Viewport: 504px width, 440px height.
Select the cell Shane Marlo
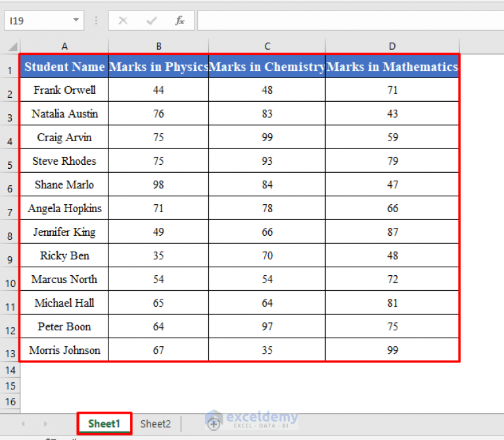pyautogui.click(x=64, y=185)
